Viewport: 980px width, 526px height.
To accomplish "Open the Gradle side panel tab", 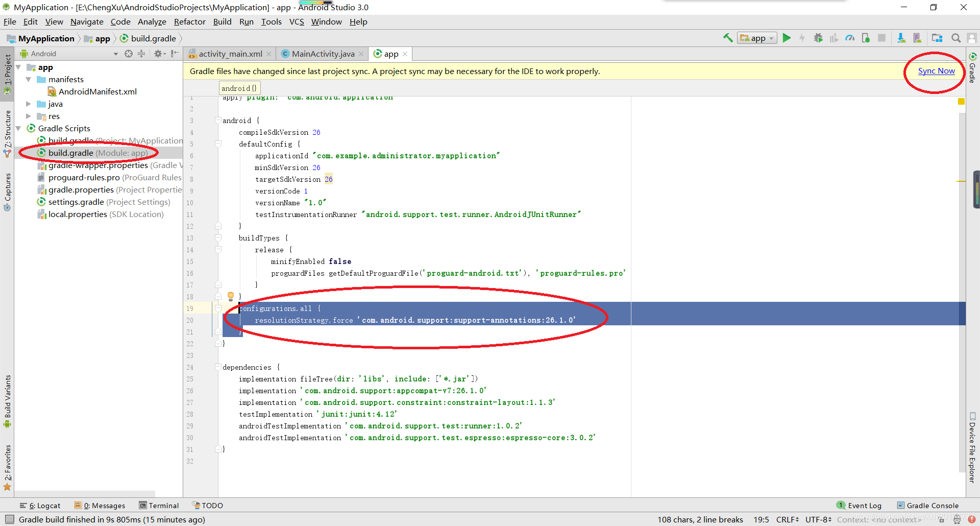I will point(972,68).
